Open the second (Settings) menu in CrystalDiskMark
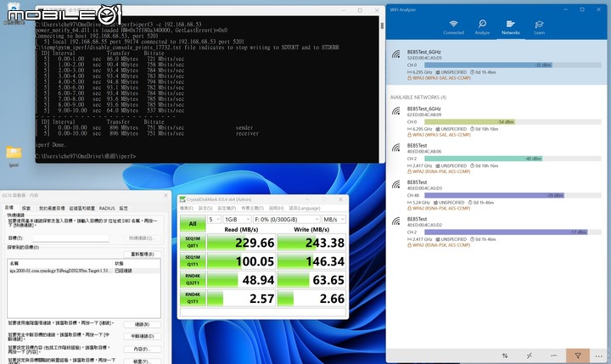The width and height of the screenshot is (611, 364). 205,208
